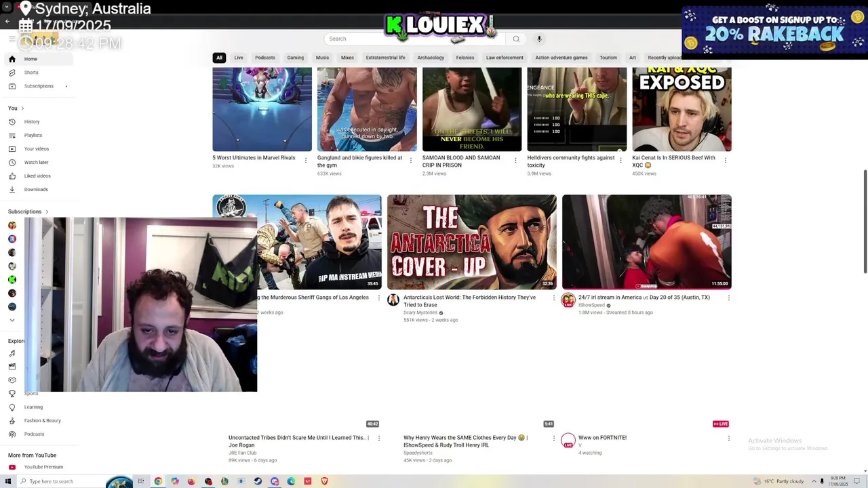Open History from the sidebar
Image resolution: width=868 pixels, height=488 pixels.
click(32, 122)
